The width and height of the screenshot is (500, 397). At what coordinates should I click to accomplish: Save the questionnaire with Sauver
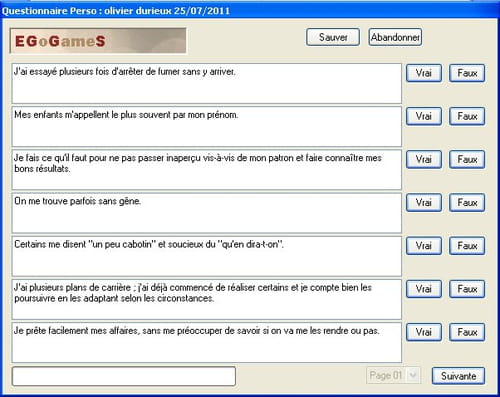[x=333, y=37]
